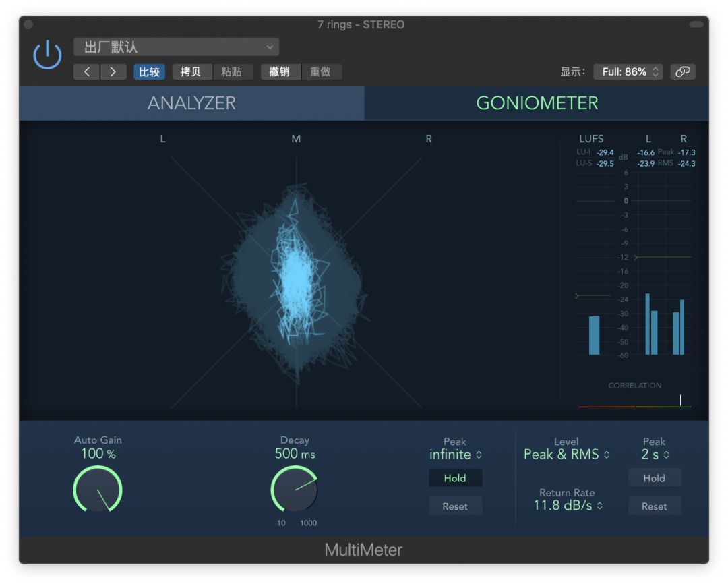This screenshot has width=728, height=586.
Task: Toggle the plugin power bypass button
Action: point(47,55)
